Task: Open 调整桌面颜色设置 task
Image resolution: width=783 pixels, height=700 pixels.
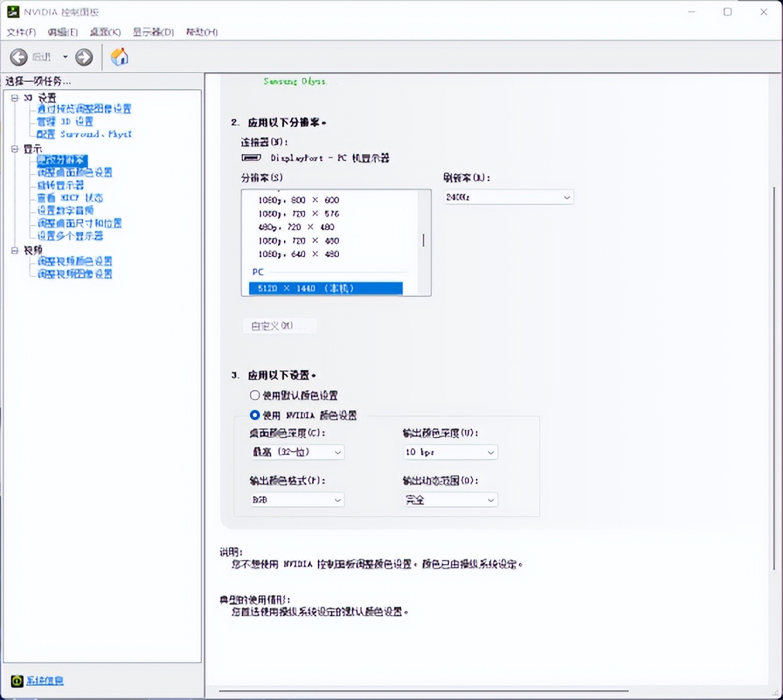Action: (75, 172)
